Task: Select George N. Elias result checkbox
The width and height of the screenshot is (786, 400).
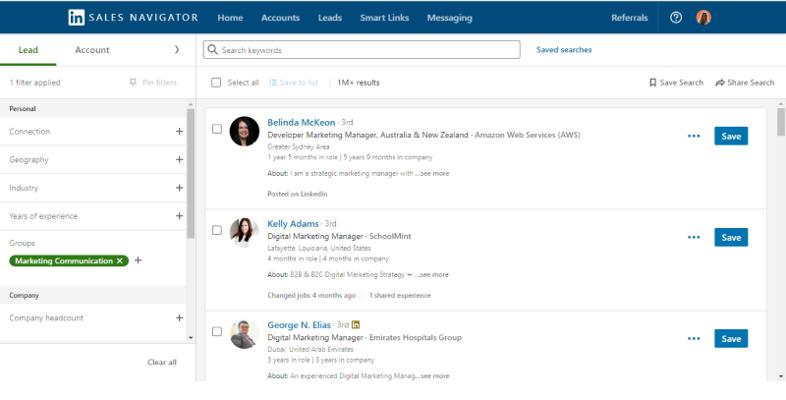Action: 217,331
